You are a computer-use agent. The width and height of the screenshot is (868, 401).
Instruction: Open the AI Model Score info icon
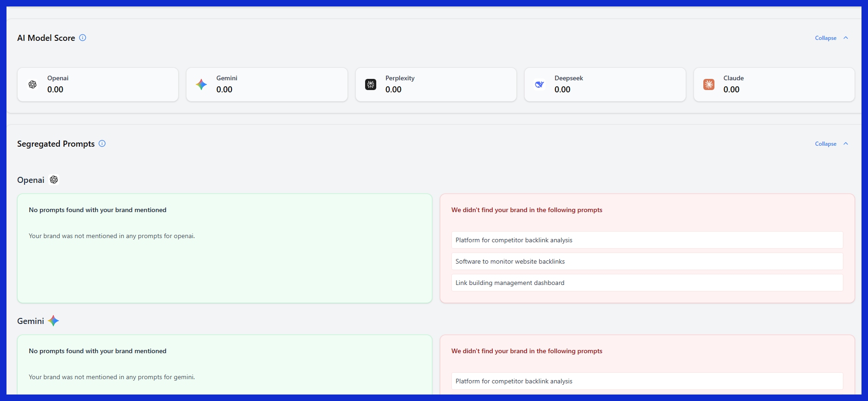(83, 38)
